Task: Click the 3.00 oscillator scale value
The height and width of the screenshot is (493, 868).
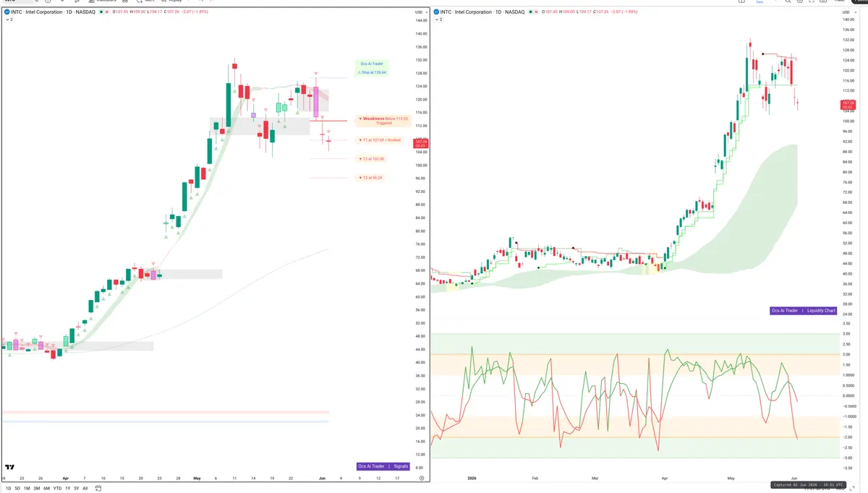Action: click(846, 334)
